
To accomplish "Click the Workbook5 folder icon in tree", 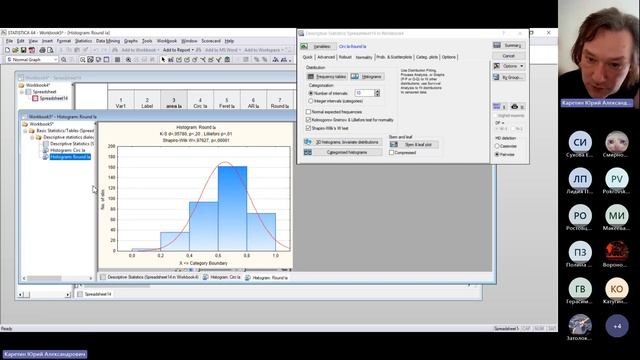I will click(x=25, y=124).
